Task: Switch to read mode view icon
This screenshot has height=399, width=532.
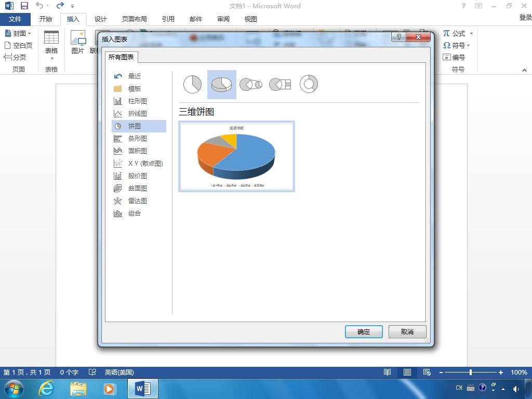Action: click(387, 372)
